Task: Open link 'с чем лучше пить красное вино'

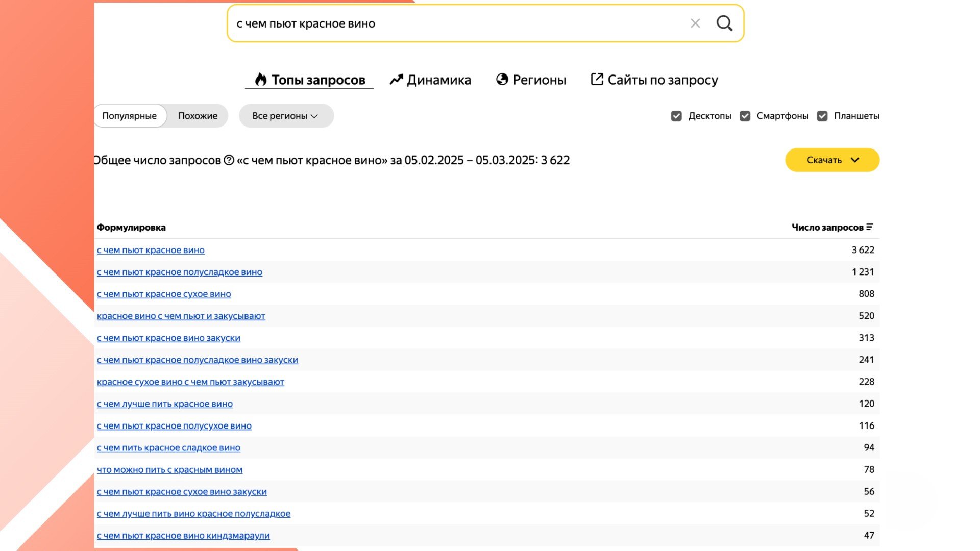Action: pos(165,404)
